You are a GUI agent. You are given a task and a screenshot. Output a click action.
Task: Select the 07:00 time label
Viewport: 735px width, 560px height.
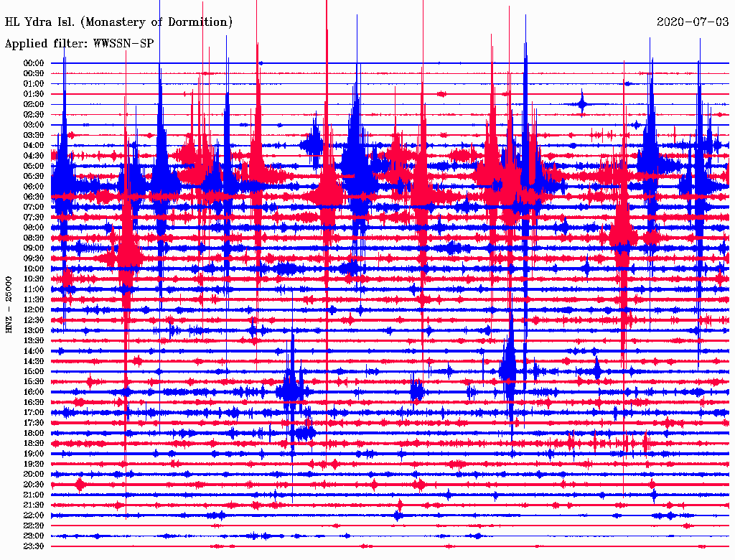(34, 207)
